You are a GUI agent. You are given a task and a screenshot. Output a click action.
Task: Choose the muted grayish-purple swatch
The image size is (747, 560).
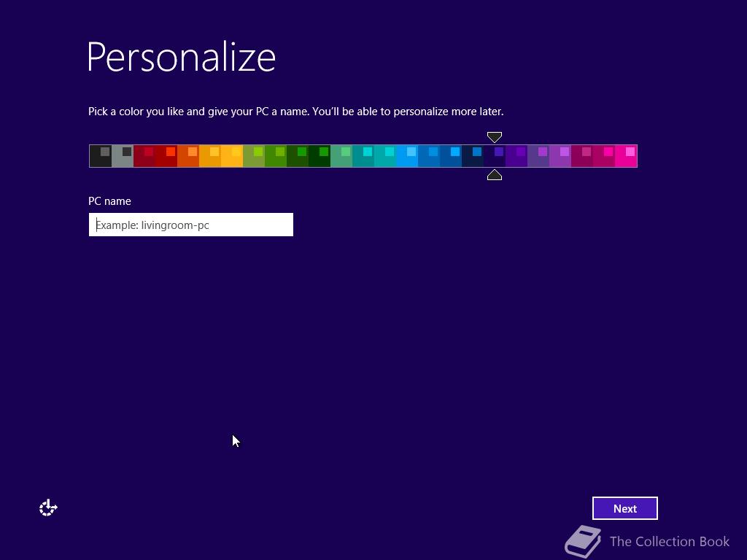(x=539, y=156)
